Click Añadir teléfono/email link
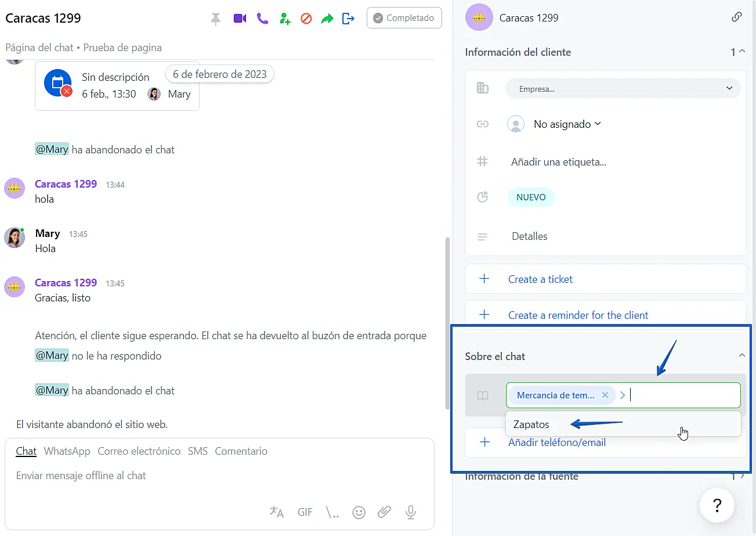The width and height of the screenshot is (756, 536). (x=557, y=443)
